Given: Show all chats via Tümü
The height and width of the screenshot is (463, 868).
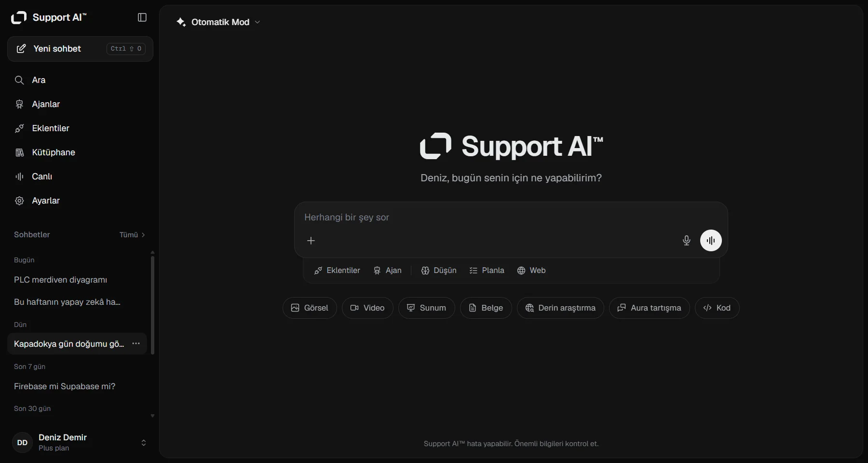Looking at the screenshot, I should 132,235.
